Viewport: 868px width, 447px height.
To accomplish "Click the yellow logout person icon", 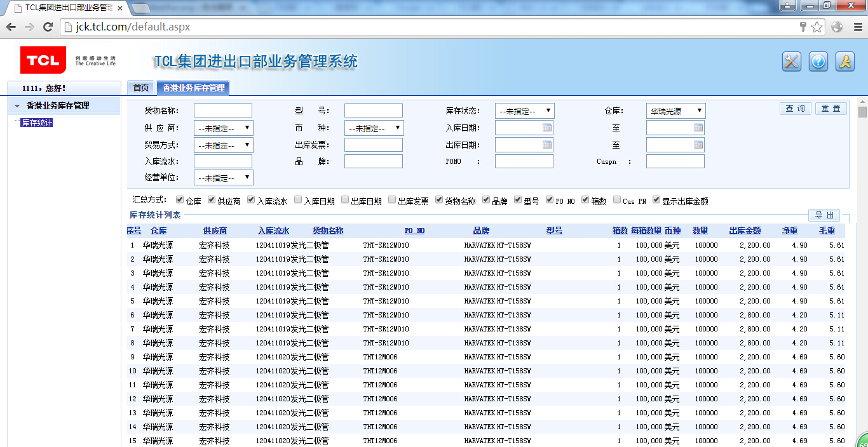I will (x=845, y=62).
